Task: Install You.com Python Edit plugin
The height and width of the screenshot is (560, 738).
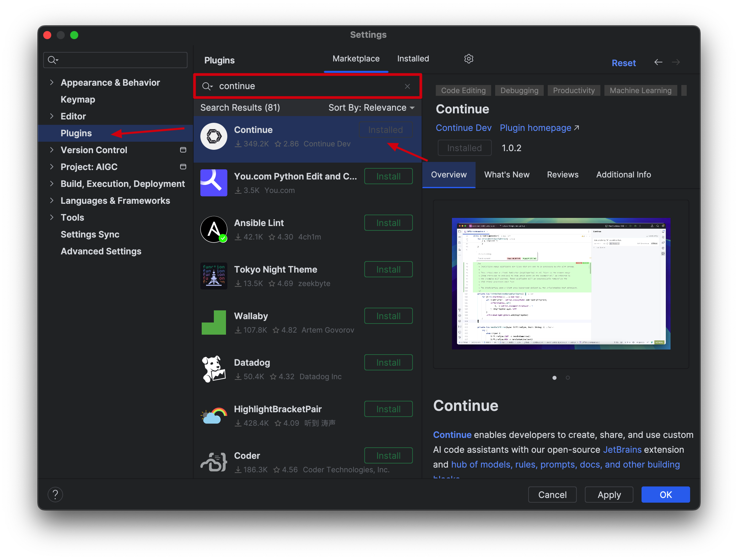Action: pos(388,176)
